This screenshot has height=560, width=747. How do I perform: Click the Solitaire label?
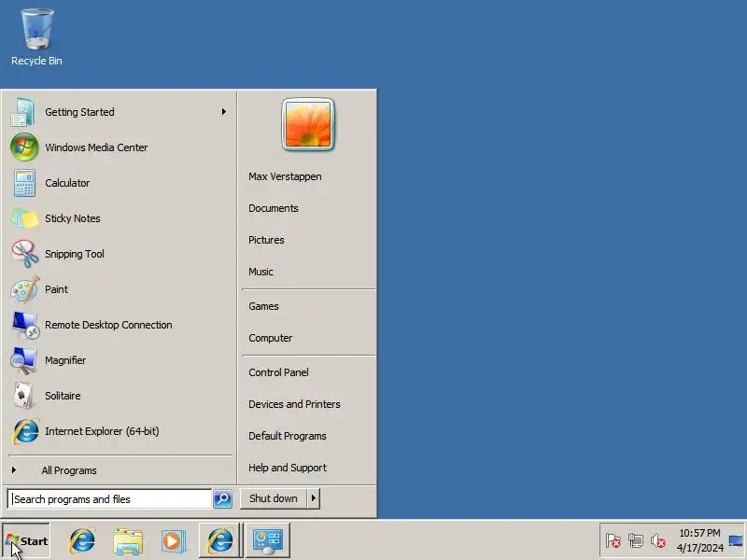[x=63, y=396]
